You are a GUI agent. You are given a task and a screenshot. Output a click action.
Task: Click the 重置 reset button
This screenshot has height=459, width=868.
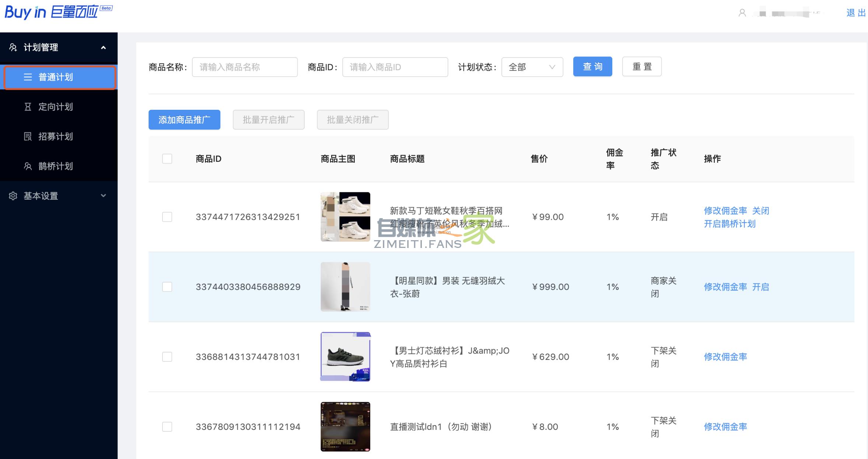point(642,67)
